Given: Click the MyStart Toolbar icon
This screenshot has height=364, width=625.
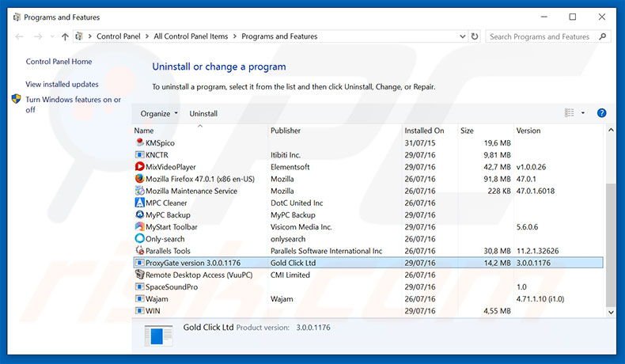Looking at the screenshot, I should pyautogui.click(x=139, y=226).
